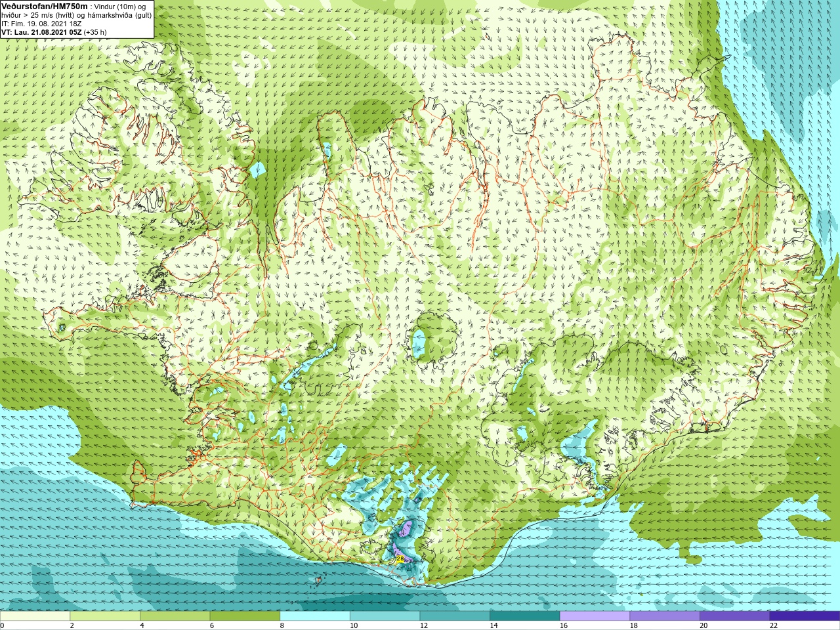Click the 10–12 m/s turquoise legend swatch
The image size is (840, 630).
tap(385, 616)
